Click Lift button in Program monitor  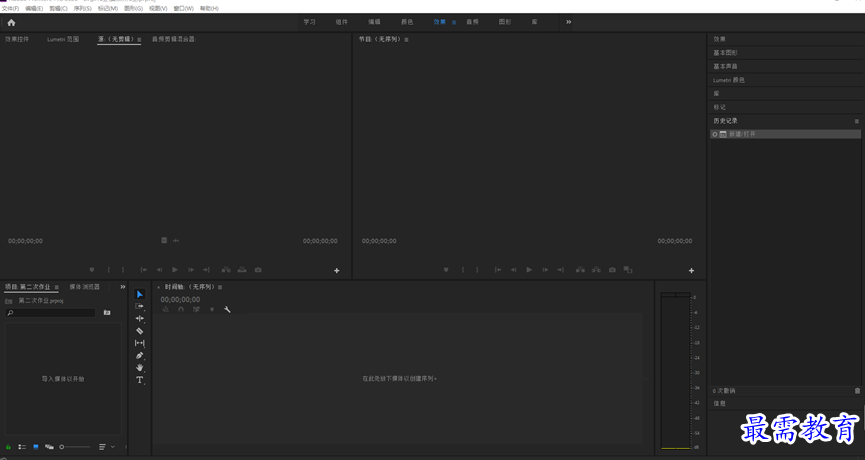click(x=580, y=270)
